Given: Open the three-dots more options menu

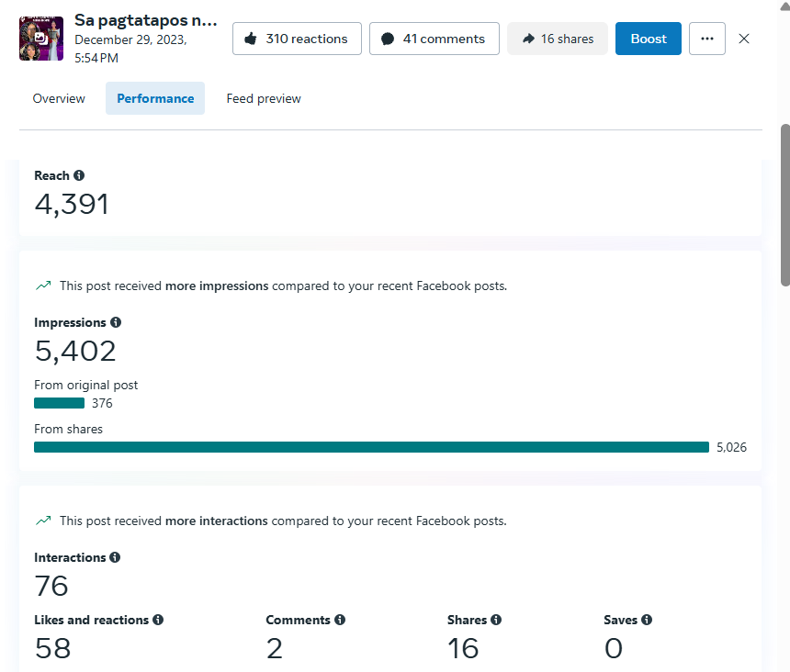Looking at the screenshot, I should [706, 39].
